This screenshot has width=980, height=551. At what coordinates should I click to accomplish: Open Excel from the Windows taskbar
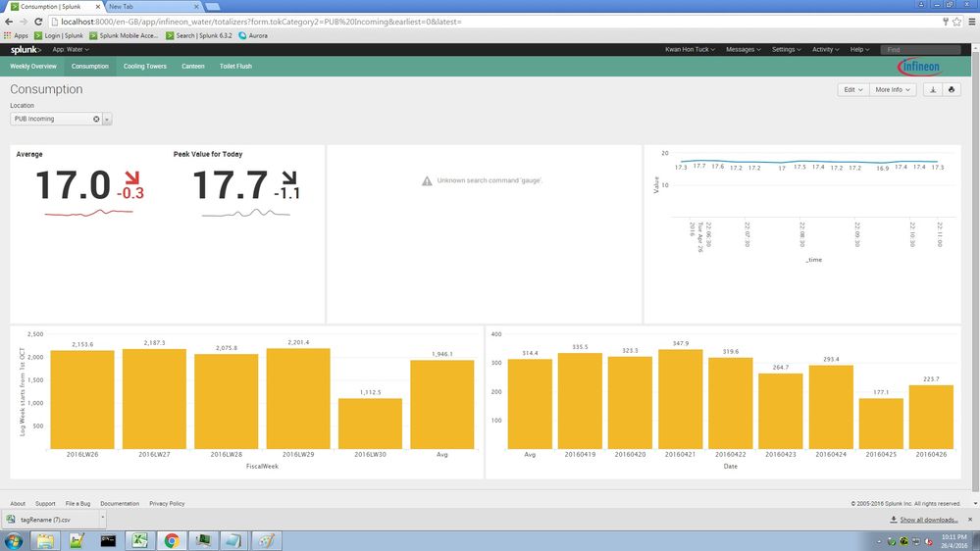(x=140, y=539)
